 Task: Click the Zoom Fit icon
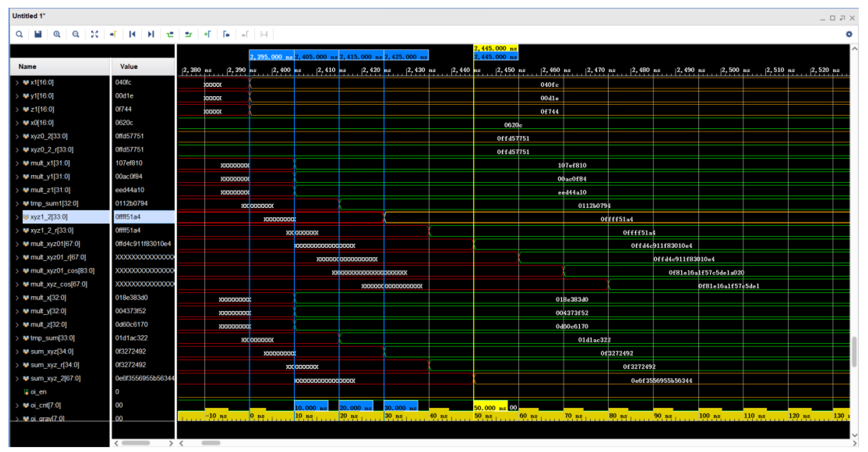(95, 34)
